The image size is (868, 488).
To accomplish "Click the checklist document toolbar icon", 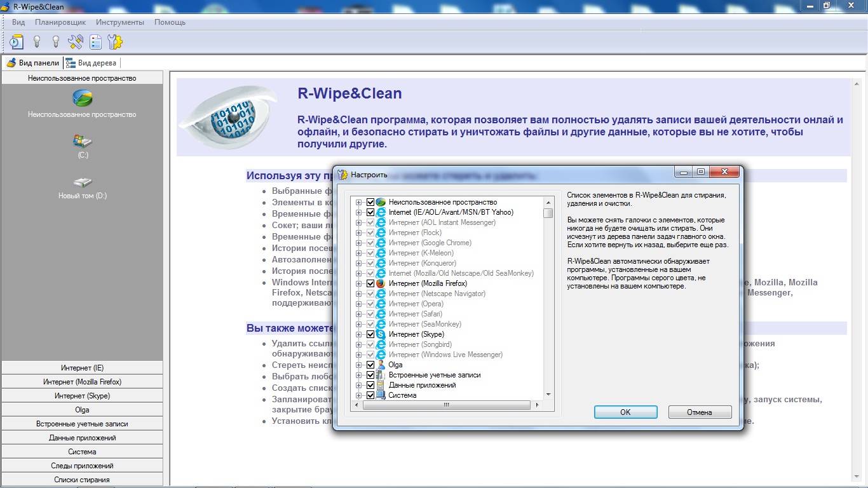I will point(95,42).
